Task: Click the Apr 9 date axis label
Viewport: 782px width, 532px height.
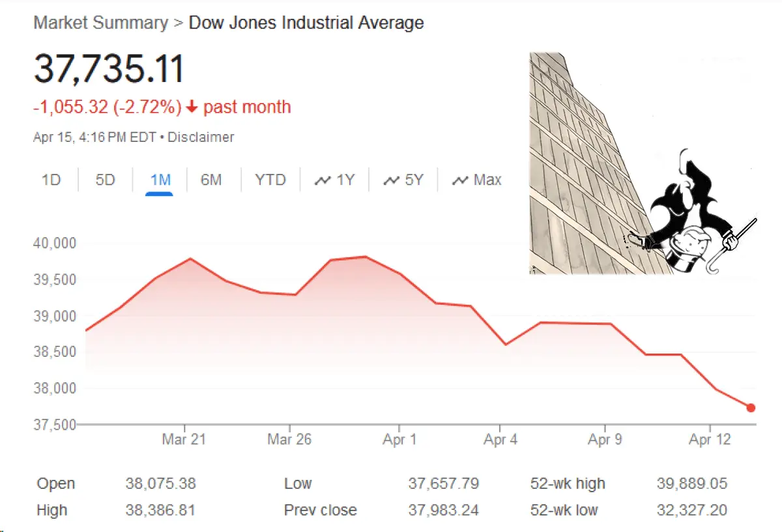Action: (x=605, y=440)
